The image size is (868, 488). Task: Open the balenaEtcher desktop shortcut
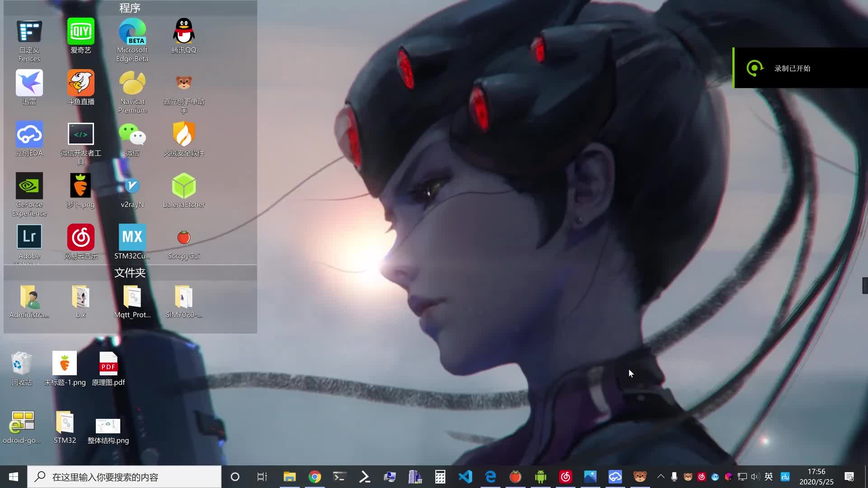tap(184, 191)
